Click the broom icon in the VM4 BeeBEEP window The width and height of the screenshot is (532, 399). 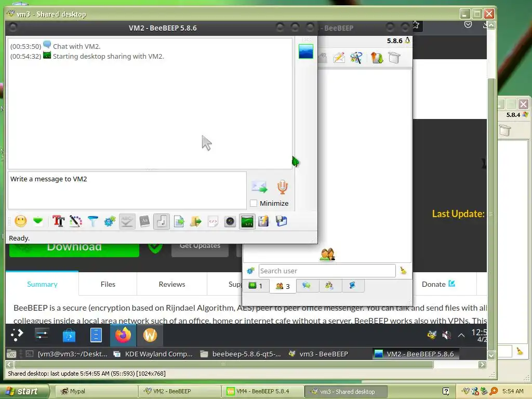point(520,351)
